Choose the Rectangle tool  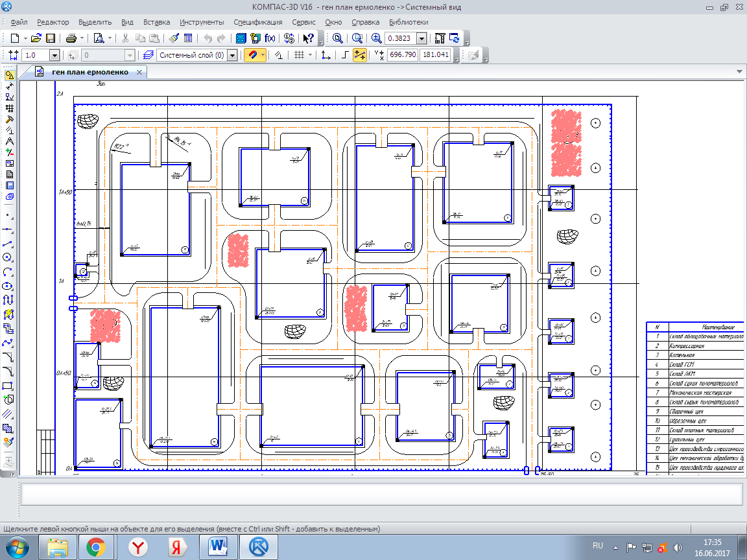[x=7, y=385]
